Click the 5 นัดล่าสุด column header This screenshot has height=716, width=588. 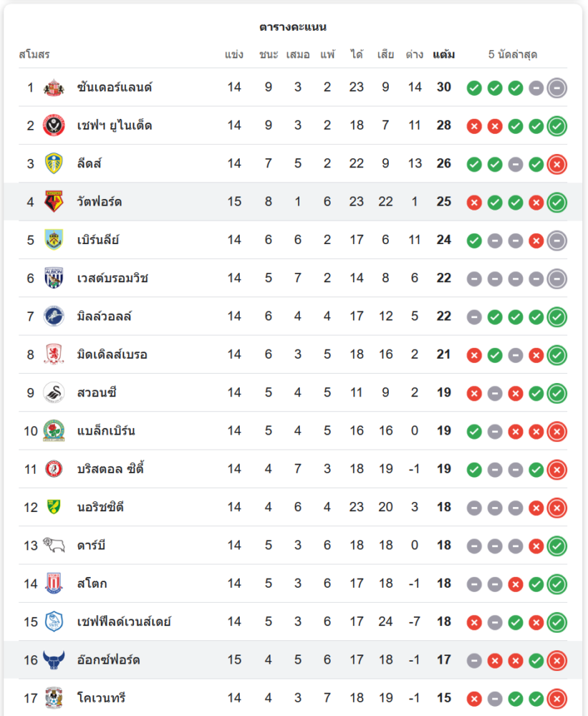513,54
